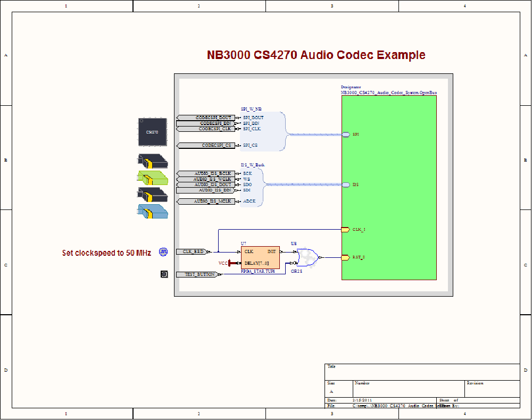Click the "SCK" harness entry text
The height and width of the screenshot is (420, 532).
[x=247, y=173]
